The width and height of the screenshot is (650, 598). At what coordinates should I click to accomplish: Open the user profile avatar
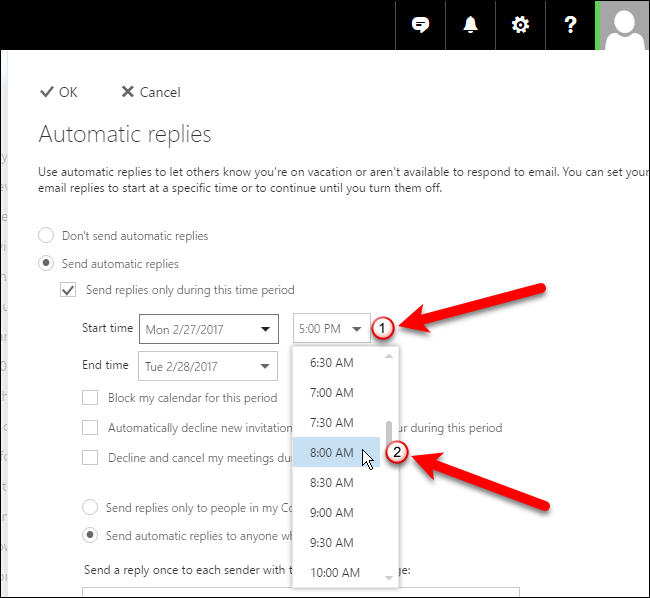[622, 25]
